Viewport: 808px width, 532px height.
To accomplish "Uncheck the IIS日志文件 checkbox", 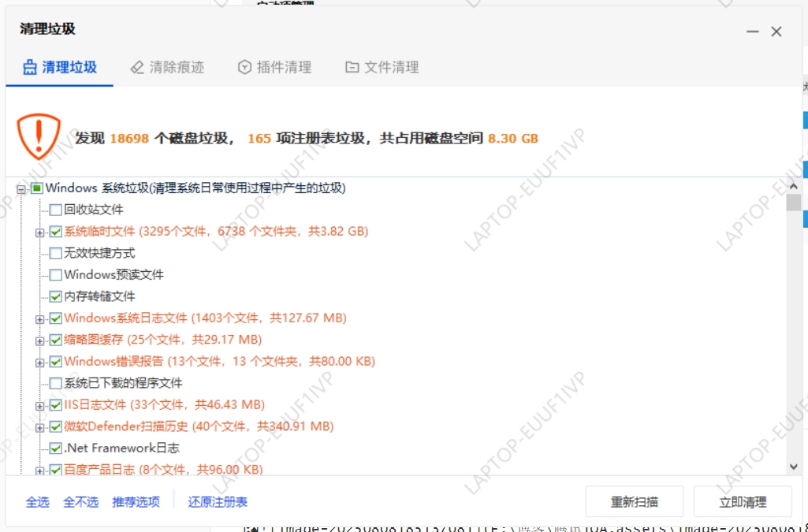I will click(56, 405).
